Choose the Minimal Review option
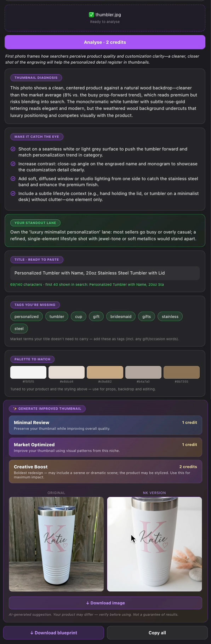211x644 pixels. (105, 425)
